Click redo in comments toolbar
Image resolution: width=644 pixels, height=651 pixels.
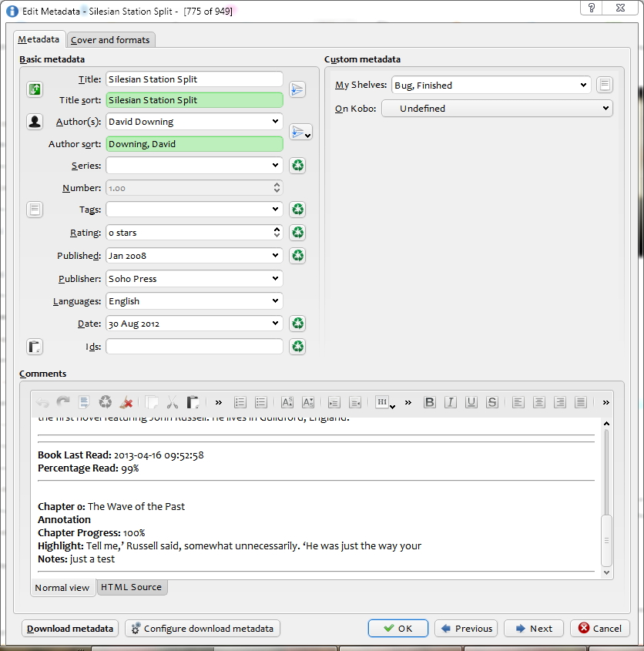tap(63, 402)
